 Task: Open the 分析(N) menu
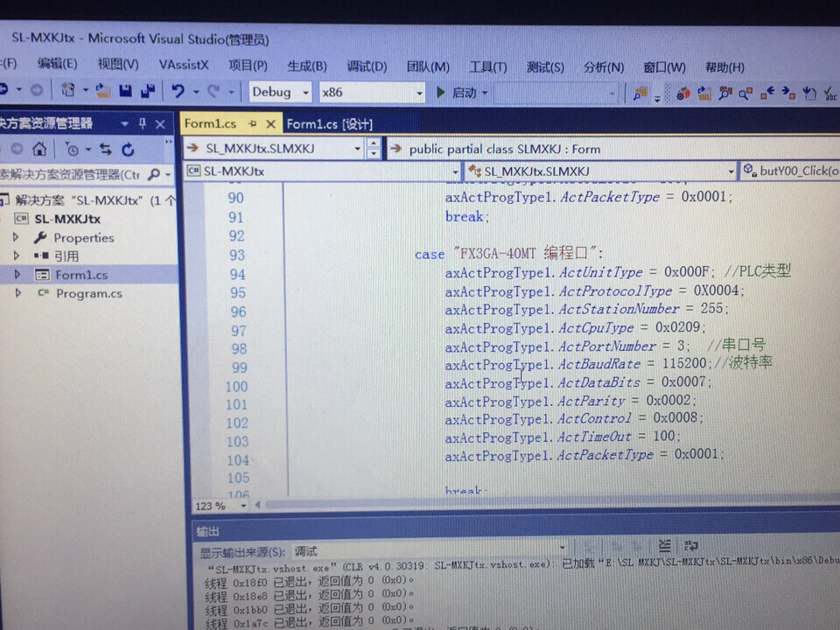coord(604,67)
